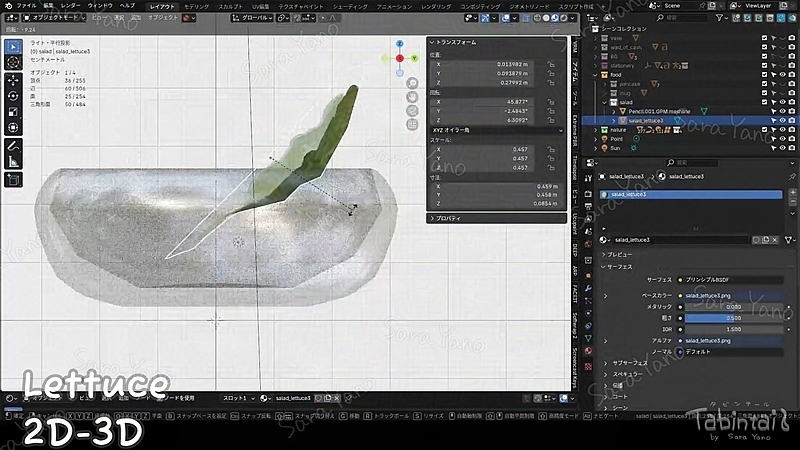Add a material slot with plus button
The width and height of the screenshot is (800, 450).
793,192
